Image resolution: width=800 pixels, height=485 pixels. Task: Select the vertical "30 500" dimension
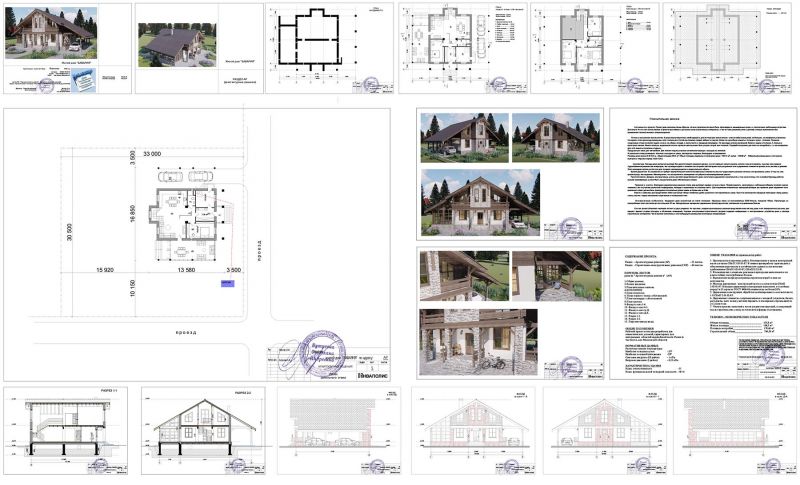tap(69, 233)
